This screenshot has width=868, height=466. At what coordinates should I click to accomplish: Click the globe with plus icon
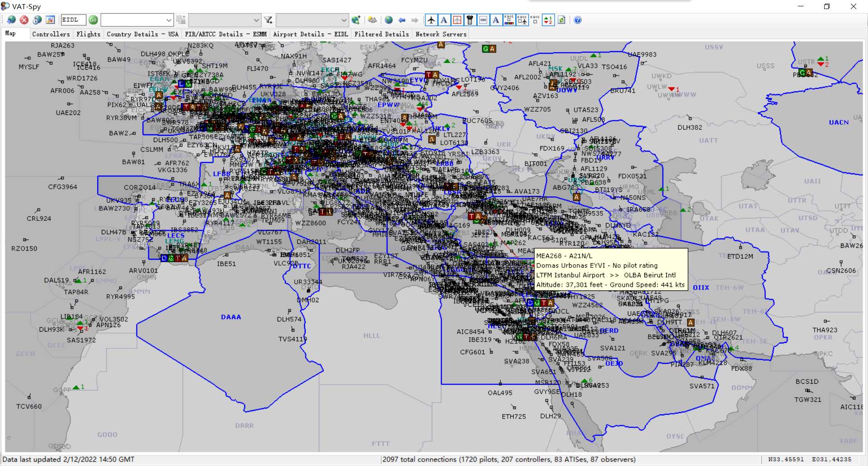(356, 20)
